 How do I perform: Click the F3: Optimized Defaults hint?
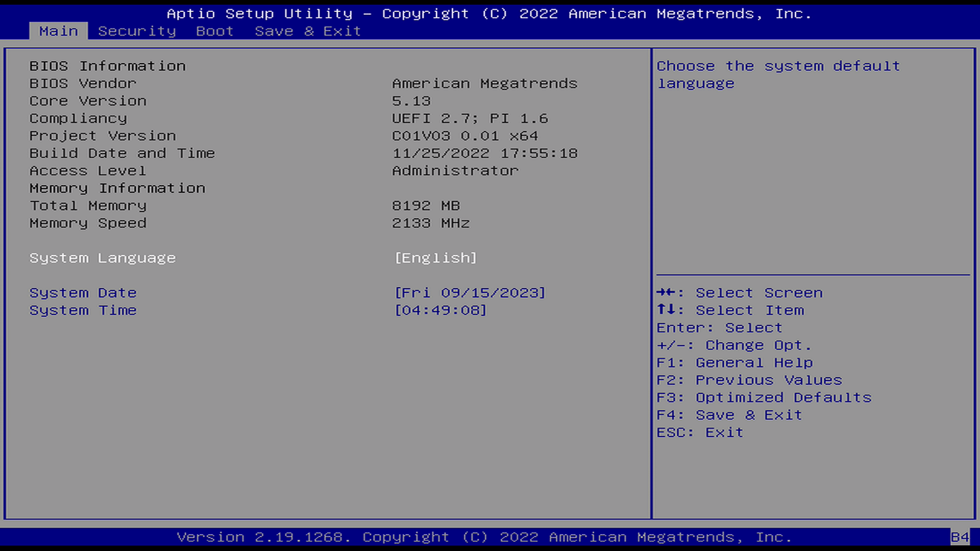click(764, 397)
